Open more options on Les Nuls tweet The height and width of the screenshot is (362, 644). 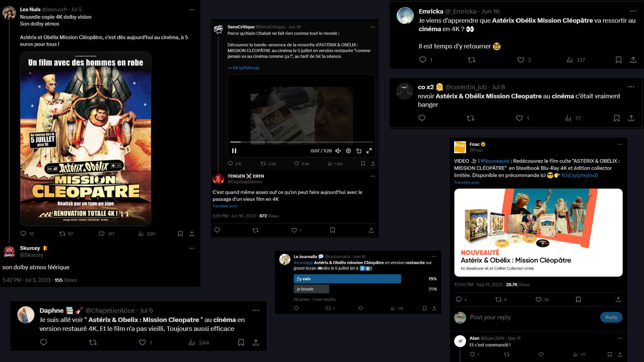point(192,10)
